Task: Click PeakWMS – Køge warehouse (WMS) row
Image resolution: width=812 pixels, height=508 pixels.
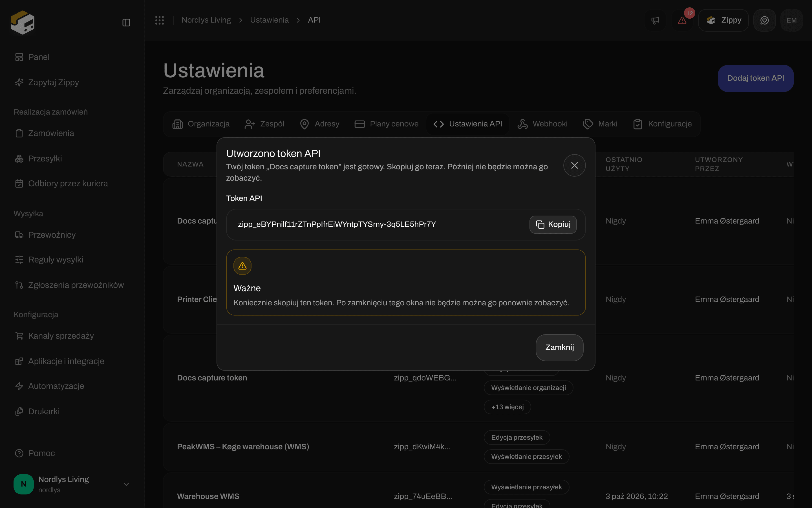Action: [x=478, y=446]
